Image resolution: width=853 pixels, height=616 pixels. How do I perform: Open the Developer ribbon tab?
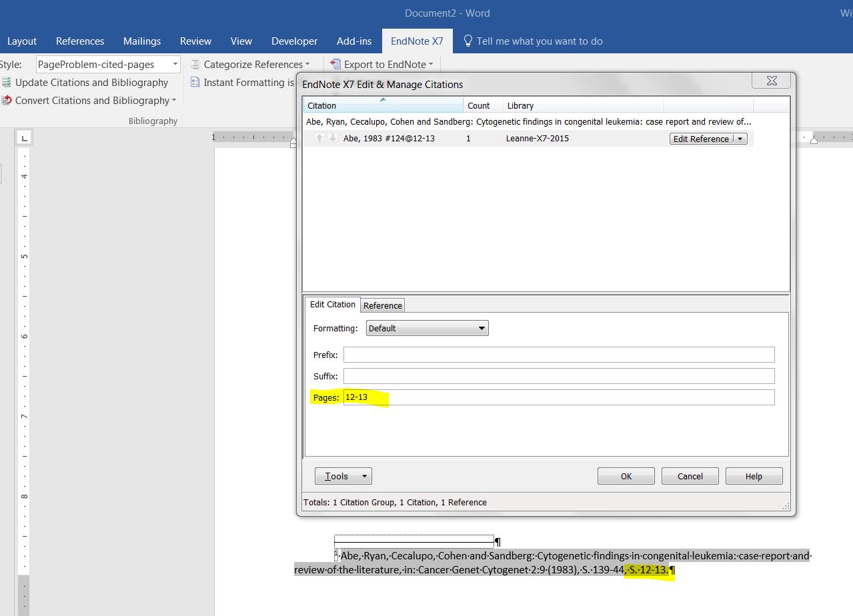tap(294, 41)
